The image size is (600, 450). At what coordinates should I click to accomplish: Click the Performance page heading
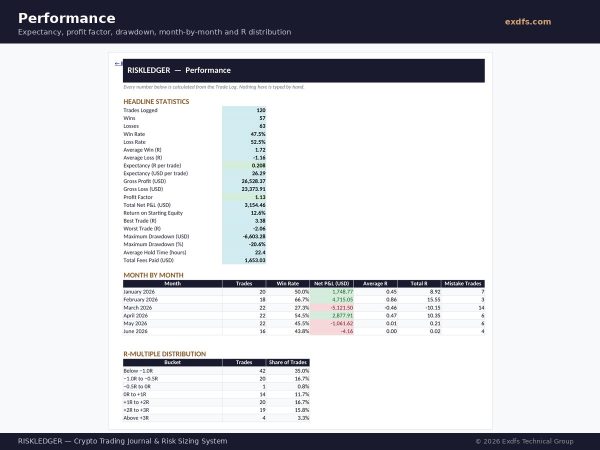[67, 18]
